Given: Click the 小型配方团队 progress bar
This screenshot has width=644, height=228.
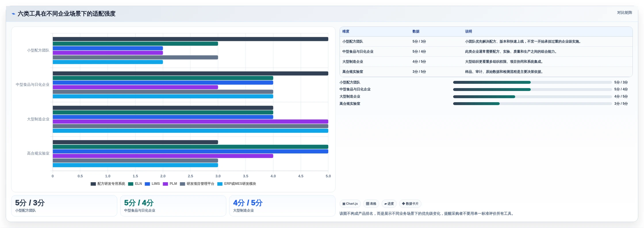Looking at the screenshot, I should pyautogui.click(x=532, y=82).
